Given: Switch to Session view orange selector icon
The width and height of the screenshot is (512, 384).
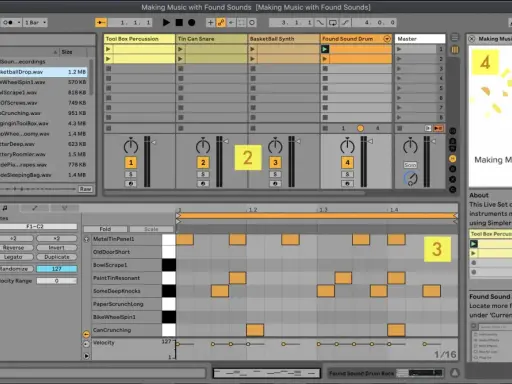Looking at the screenshot, I should (x=455, y=50).
